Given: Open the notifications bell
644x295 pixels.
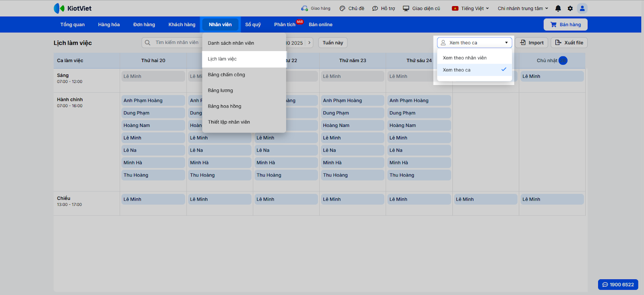Looking at the screenshot, I should click(558, 8).
